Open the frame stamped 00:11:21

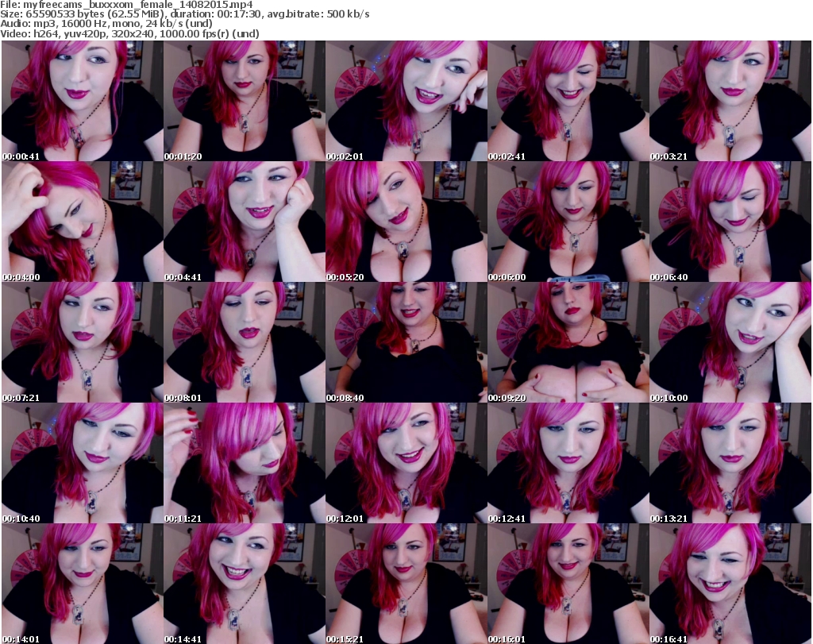coord(245,464)
